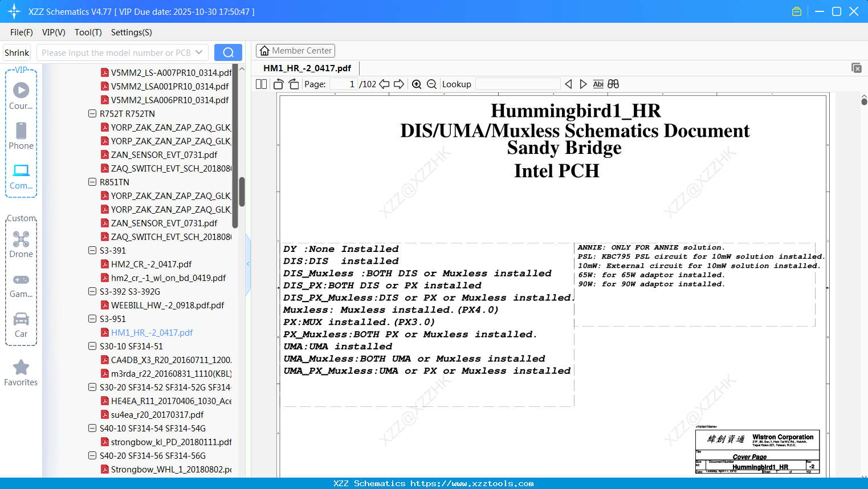Image resolution: width=868 pixels, height=489 pixels.
Task: Zoom in on the schematic
Action: point(417,84)
